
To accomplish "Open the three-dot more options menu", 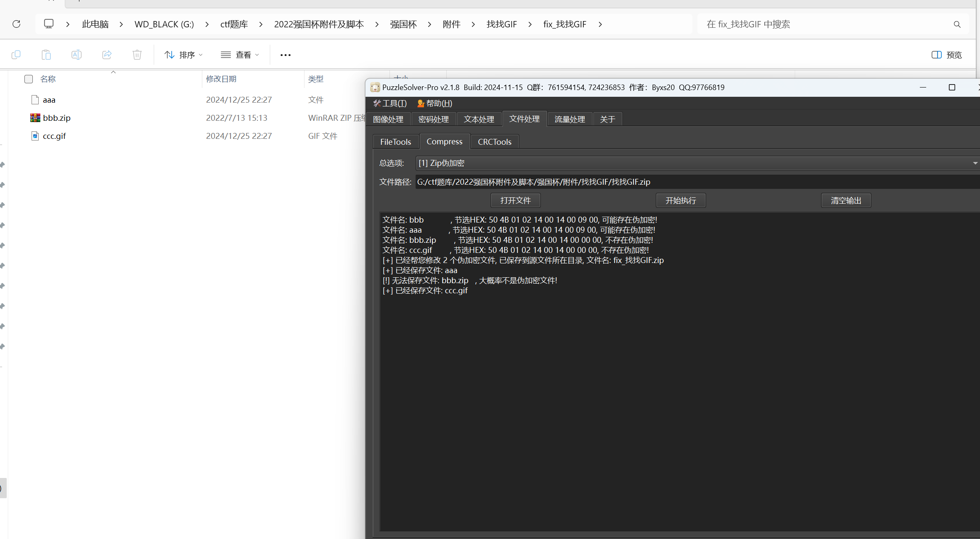I will (x=286, y=55).
